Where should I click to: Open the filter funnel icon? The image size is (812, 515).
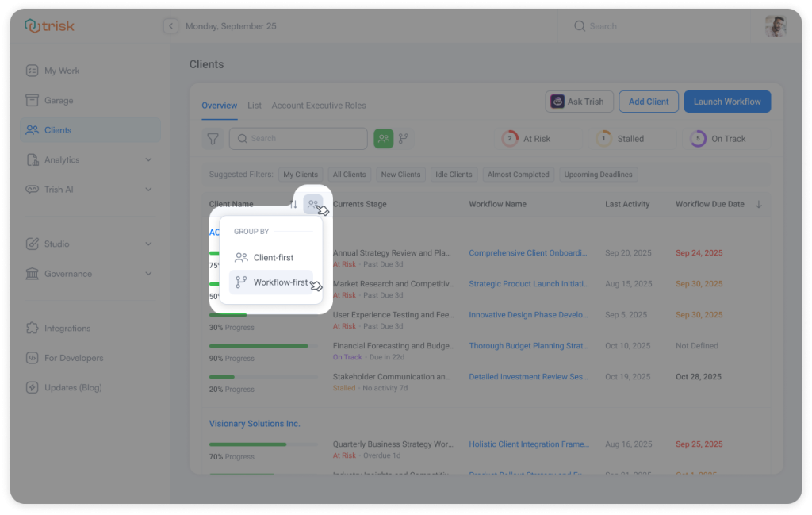[x=213, y=139]
